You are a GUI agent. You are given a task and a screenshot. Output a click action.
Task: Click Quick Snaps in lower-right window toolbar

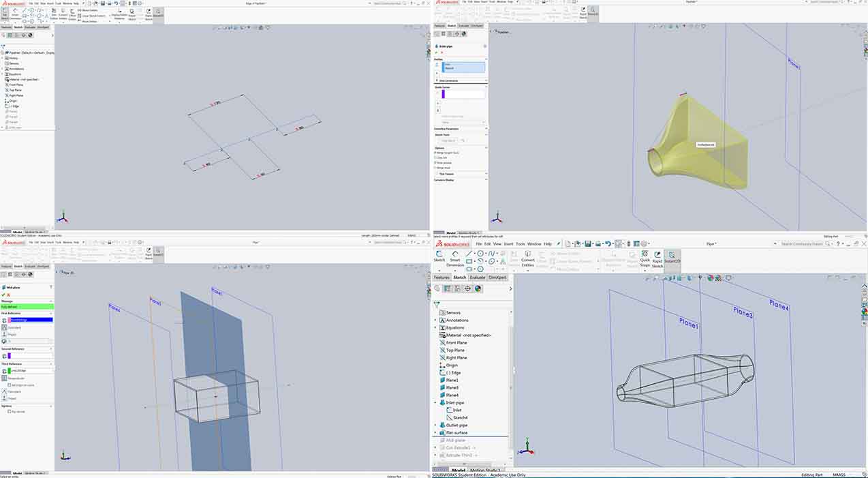(x=645, y=260)
